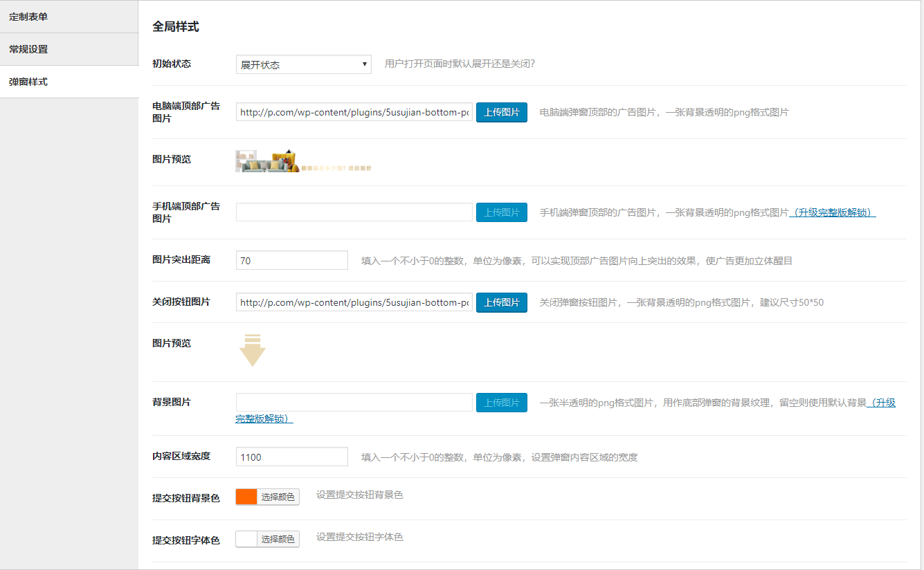
Task: Click disabled 上传图片 button for 手机端顶部广告图片
Action: tap(502, 212)
